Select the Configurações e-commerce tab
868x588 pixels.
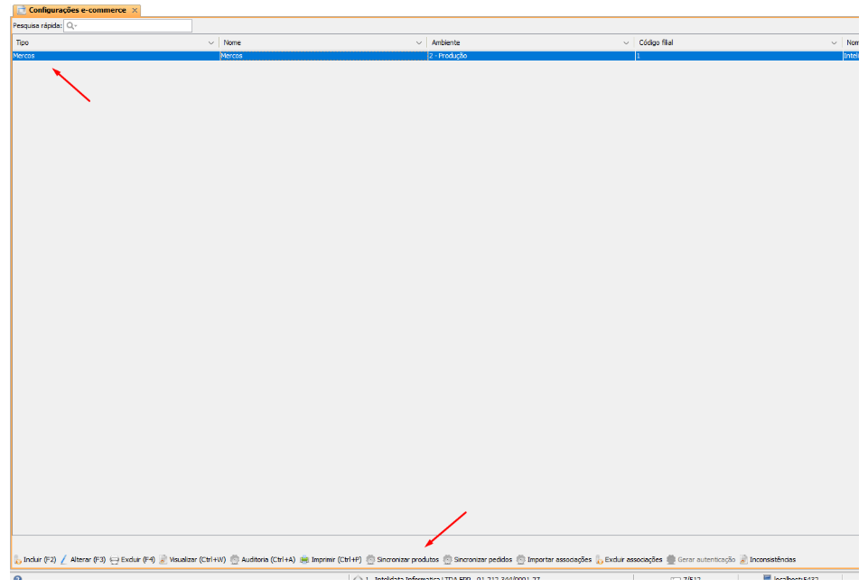[77, 10]
